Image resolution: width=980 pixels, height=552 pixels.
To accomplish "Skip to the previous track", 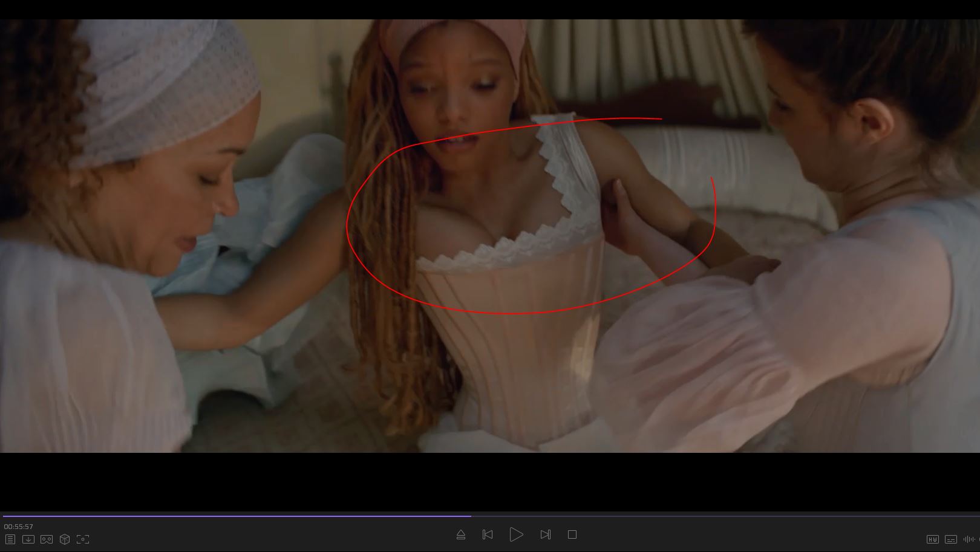I will (488, 534).
